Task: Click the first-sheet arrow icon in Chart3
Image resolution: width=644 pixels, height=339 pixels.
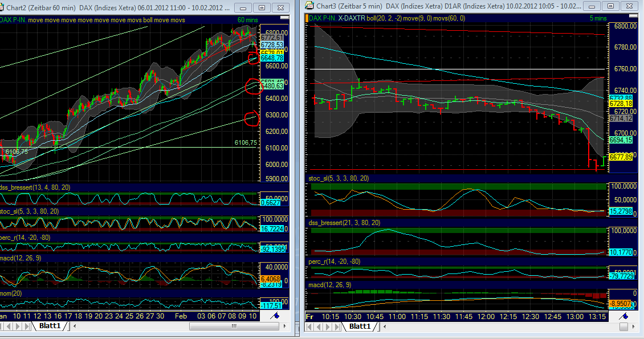Action: tap(310, 328)
